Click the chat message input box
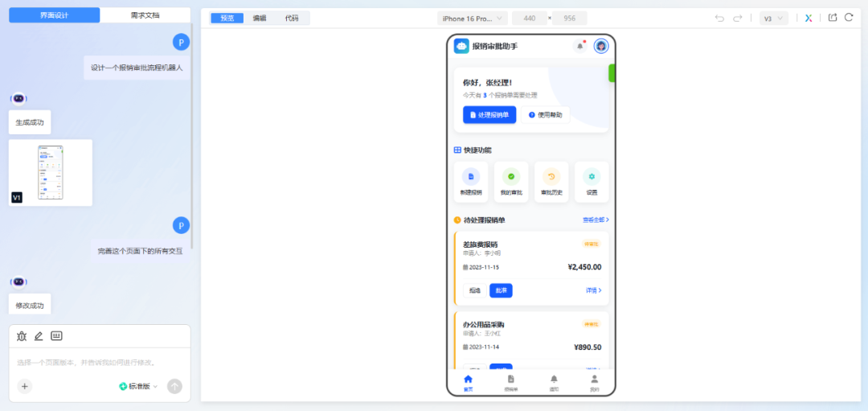 pos(100,363)
